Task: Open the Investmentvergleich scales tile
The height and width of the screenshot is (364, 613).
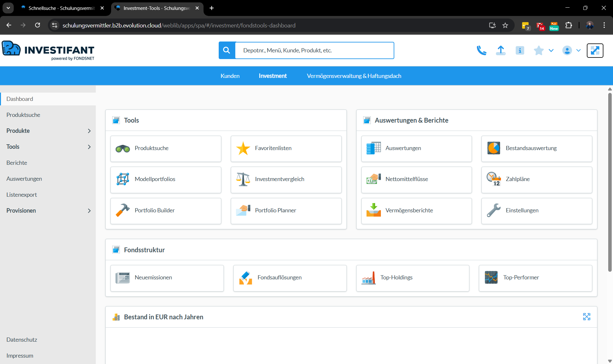Action: click(286, 179)
